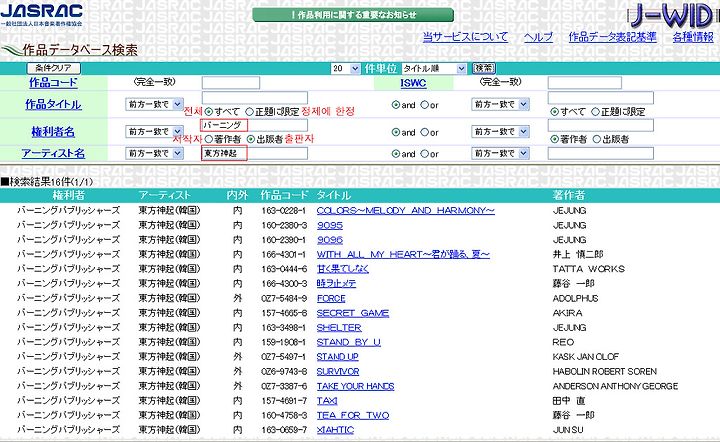This screenshot has width=720, height=442.
Task: Click the JASRAC logo
Action: coord(42,14)
